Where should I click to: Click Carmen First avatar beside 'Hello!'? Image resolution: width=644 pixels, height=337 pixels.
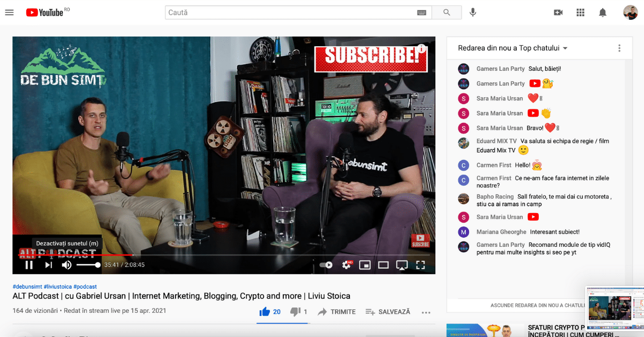464,165
